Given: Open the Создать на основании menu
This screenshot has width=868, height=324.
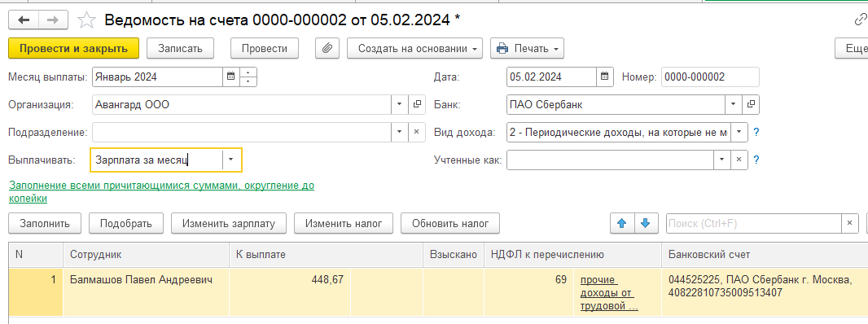Looking at the screenshot, I should [415, 48].
